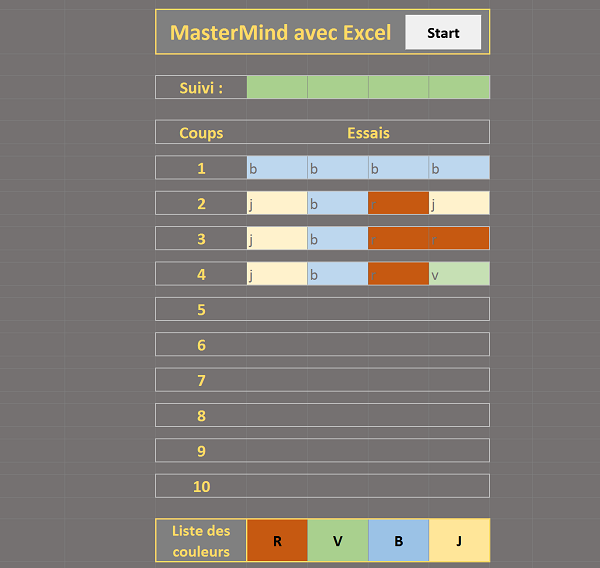Select the last red r cell in row 3
Screen dimensions: 600x568
459,238
